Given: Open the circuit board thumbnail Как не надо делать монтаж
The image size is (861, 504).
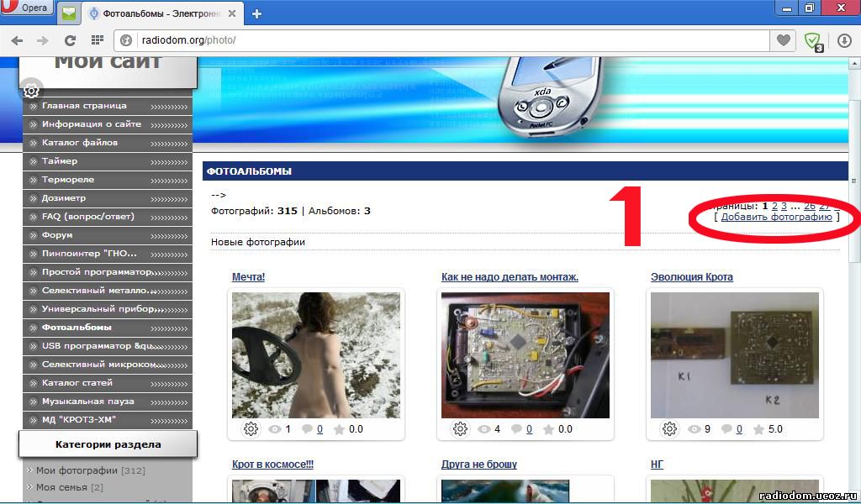Looking at the screenshot, I should 526,355.
